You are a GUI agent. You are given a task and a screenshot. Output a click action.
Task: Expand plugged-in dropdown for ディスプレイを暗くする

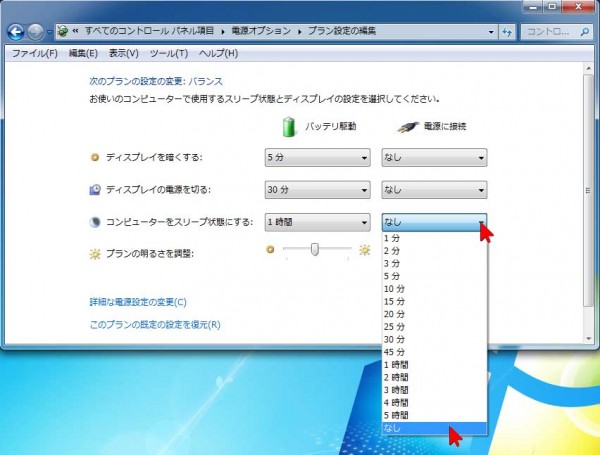(433, 158)
